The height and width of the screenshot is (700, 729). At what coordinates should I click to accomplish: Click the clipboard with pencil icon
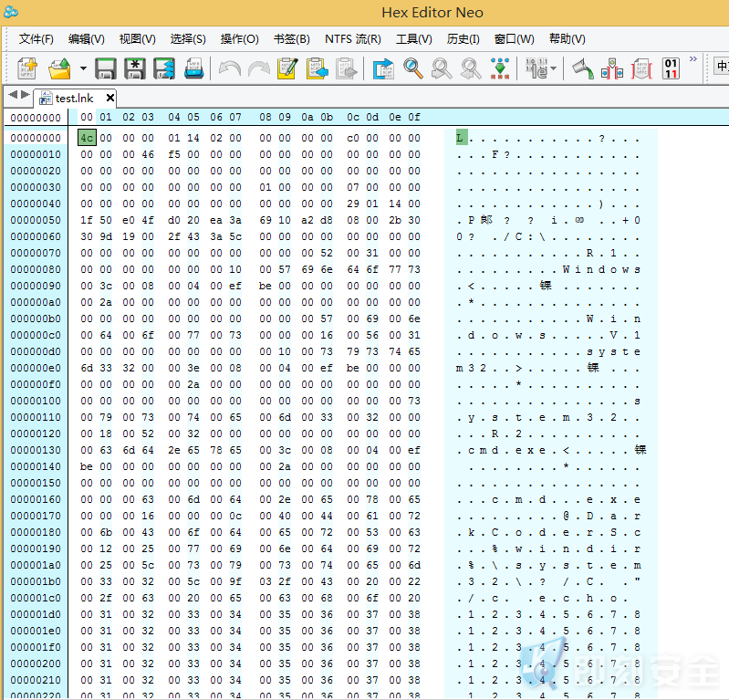point(287,68)
